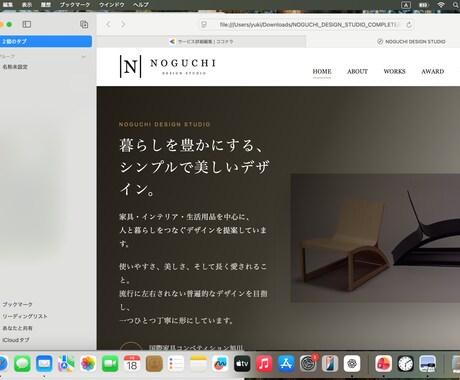Open Apple TV from the Dock
This screenshot has height=380, width=460.
[242, 364]
